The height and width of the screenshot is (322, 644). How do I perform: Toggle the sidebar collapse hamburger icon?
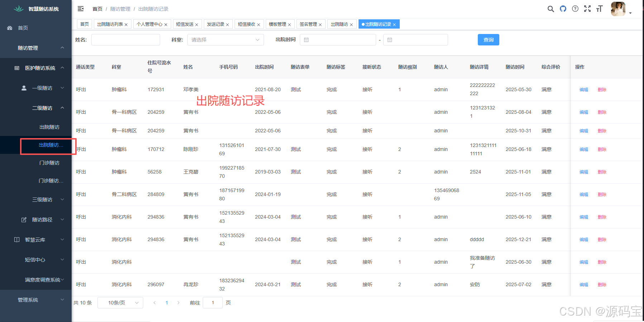coord(81,9)
